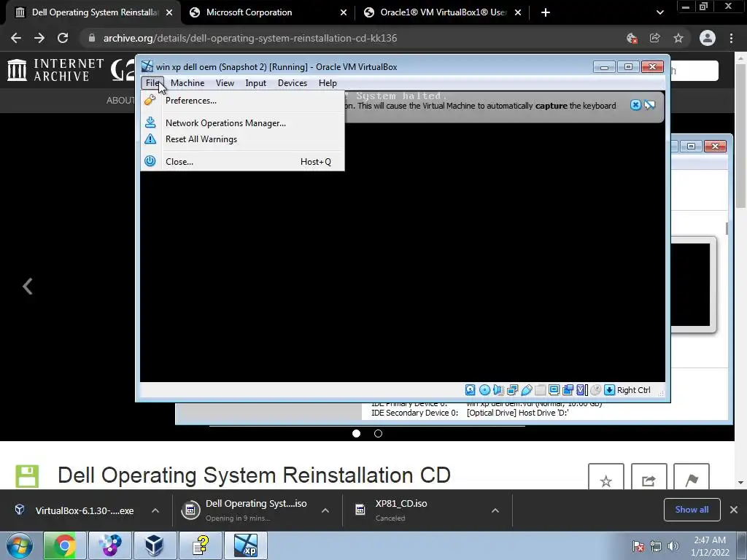Click the optical drive status icon

click(x=484, y=390)
